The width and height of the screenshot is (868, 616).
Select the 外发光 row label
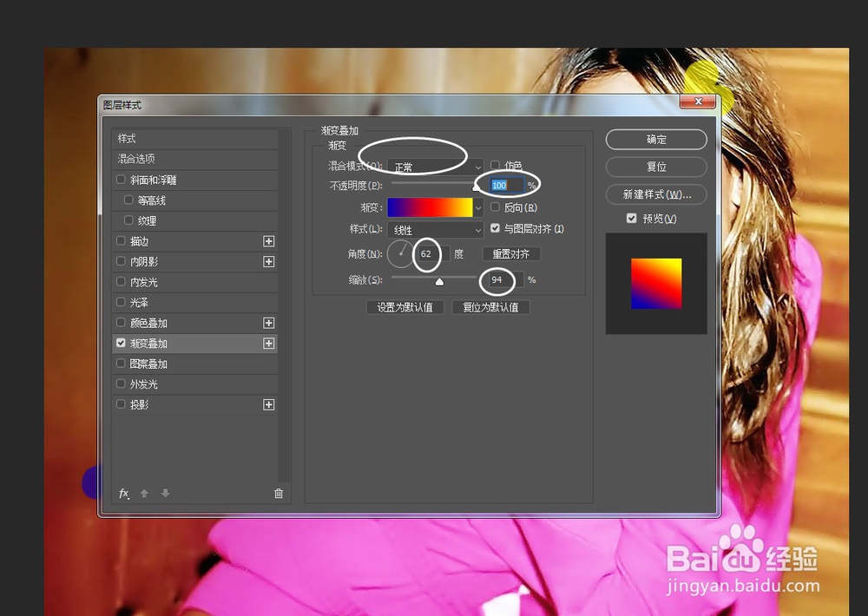click(144, 384)
